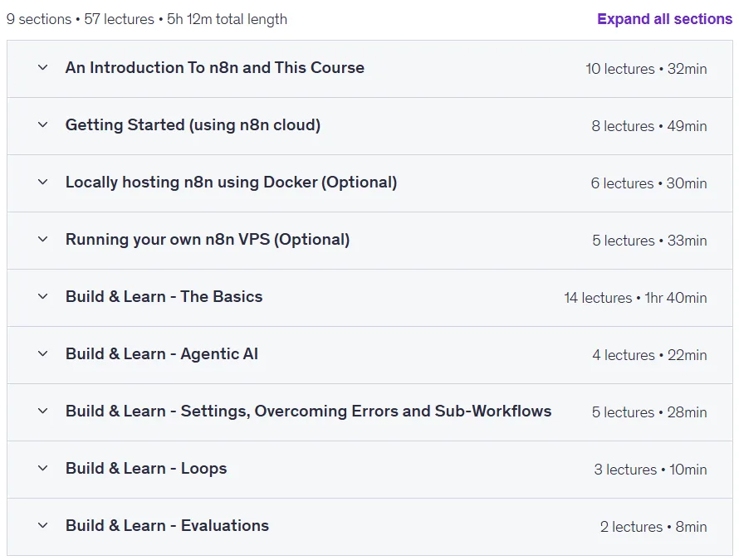Viewport: 739px width, 560px height.
Task: Expand chevron for Build & Learn - Loops
Action: [x=43, y=468]
